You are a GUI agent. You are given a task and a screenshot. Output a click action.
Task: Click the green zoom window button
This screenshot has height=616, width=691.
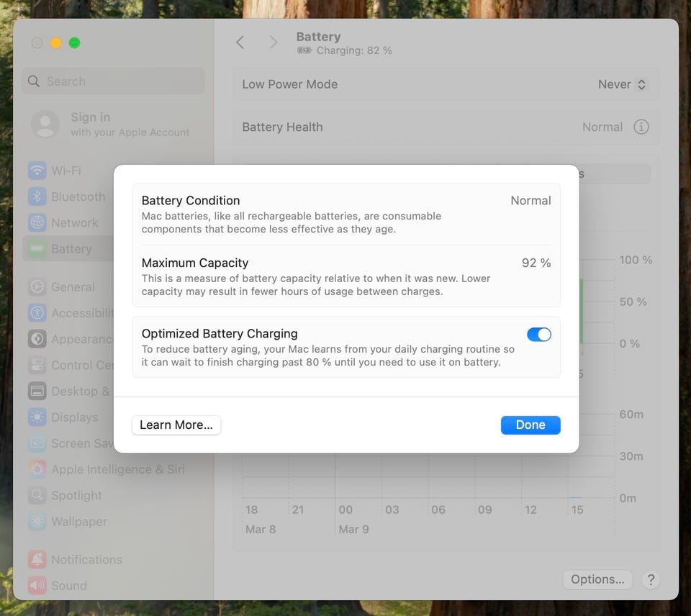click(74, 42)
